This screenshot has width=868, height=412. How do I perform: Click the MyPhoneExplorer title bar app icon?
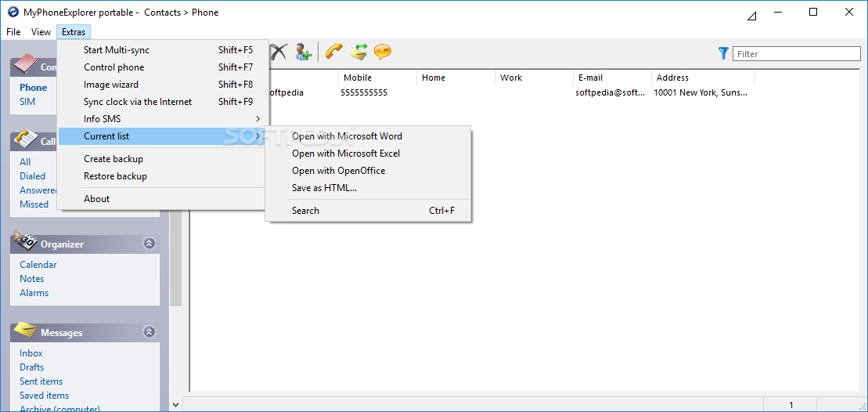[x=13, y=13]
